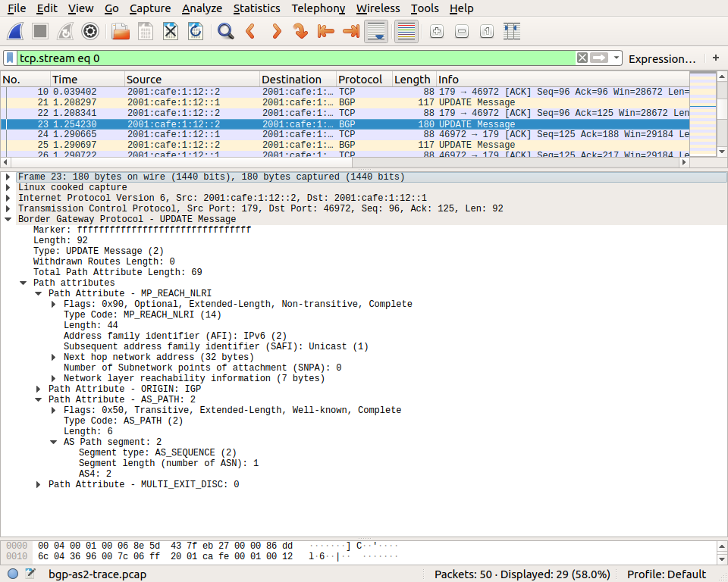Zoom out on packet text
Screen dimensions: 728x582
point(462,32)
